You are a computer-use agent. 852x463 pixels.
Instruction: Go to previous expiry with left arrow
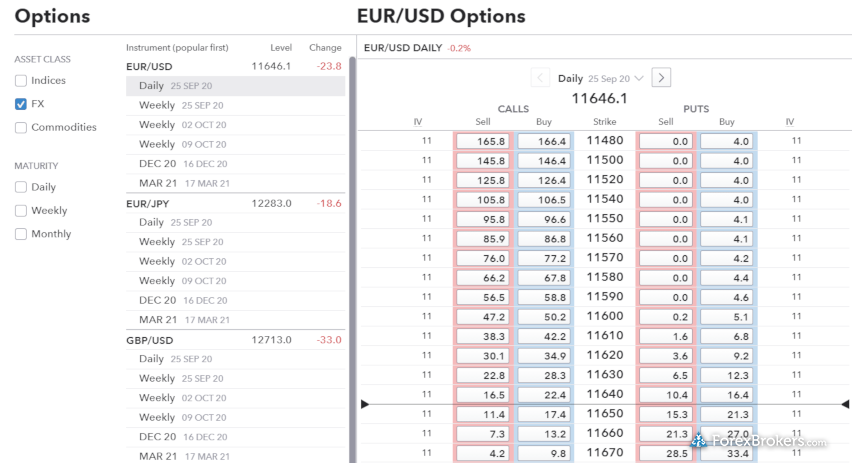pos(540,78)
